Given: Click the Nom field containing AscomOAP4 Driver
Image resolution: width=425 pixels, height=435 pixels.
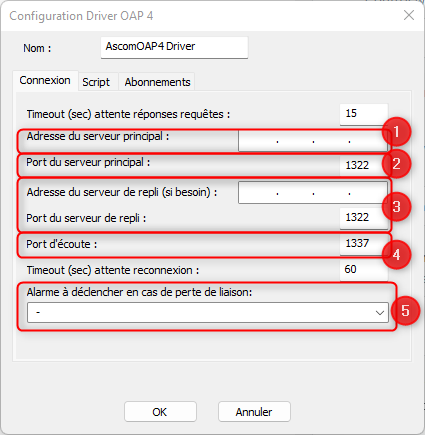Looking at the screenshot, I should pos(174,47).
